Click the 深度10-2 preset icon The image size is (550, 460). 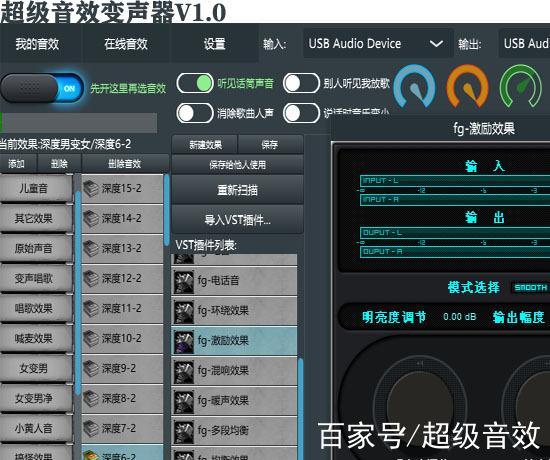(91, 338)
